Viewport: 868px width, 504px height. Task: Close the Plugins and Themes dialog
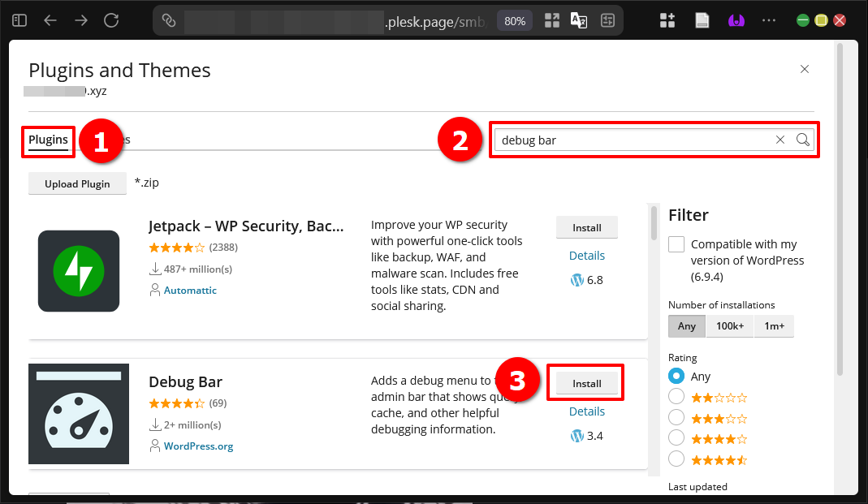point(805,69)
